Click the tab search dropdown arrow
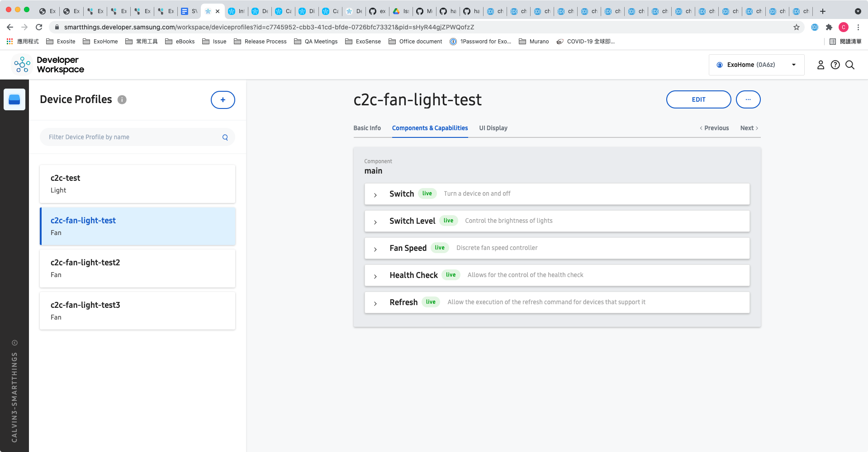868x452 pixels. 858,11
